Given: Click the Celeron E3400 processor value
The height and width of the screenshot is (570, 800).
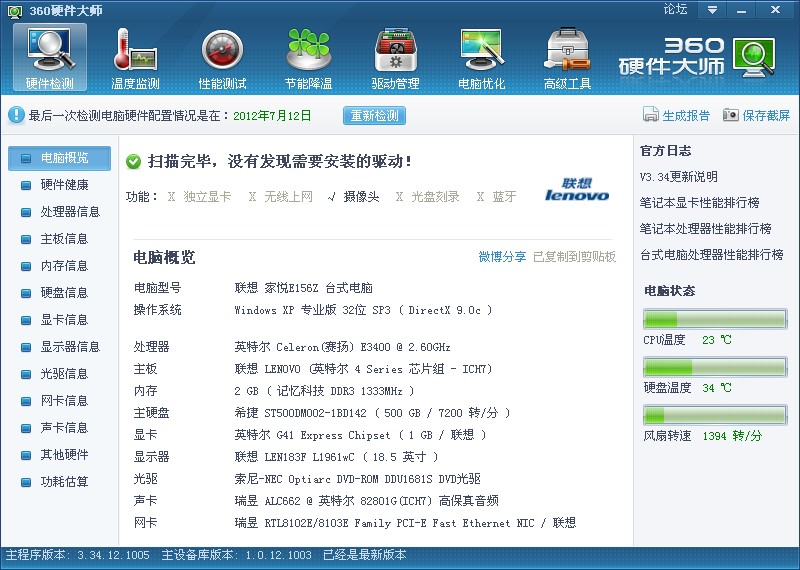Looking at the screenshot, I should tap(342, 347).
